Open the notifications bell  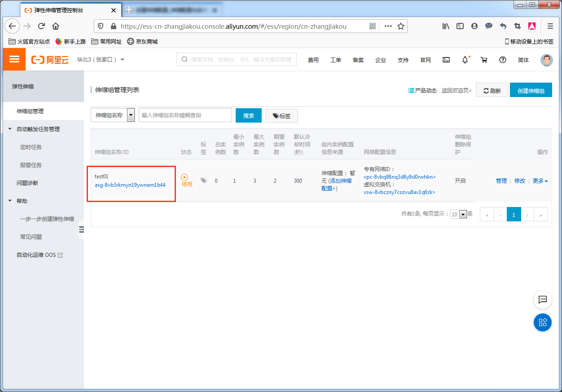465,60
